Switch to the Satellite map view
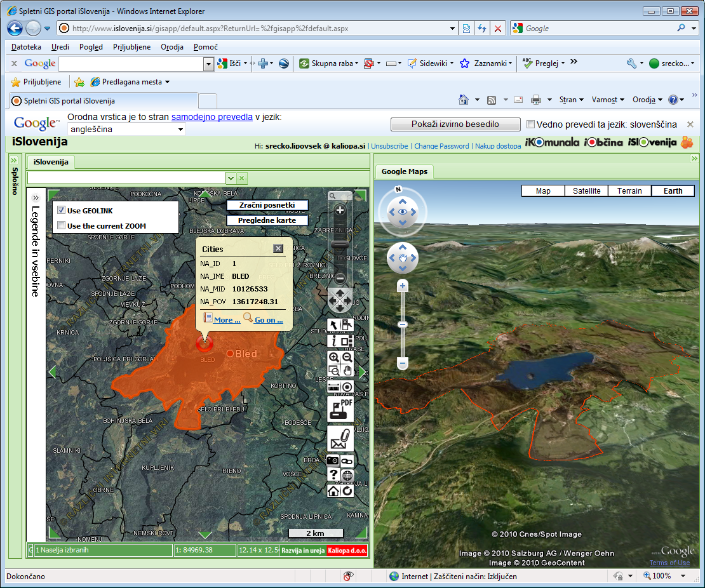 (x=586, y=191)
